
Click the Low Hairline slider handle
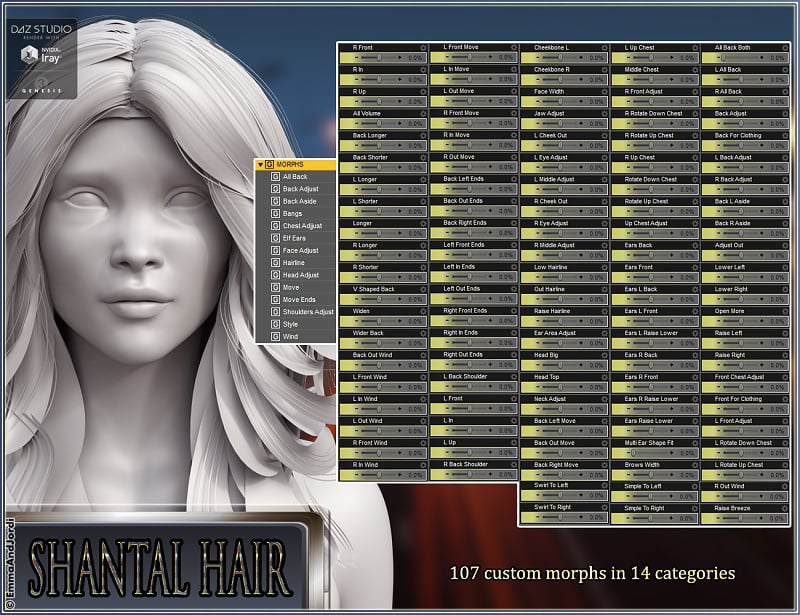tap(560, 277)
